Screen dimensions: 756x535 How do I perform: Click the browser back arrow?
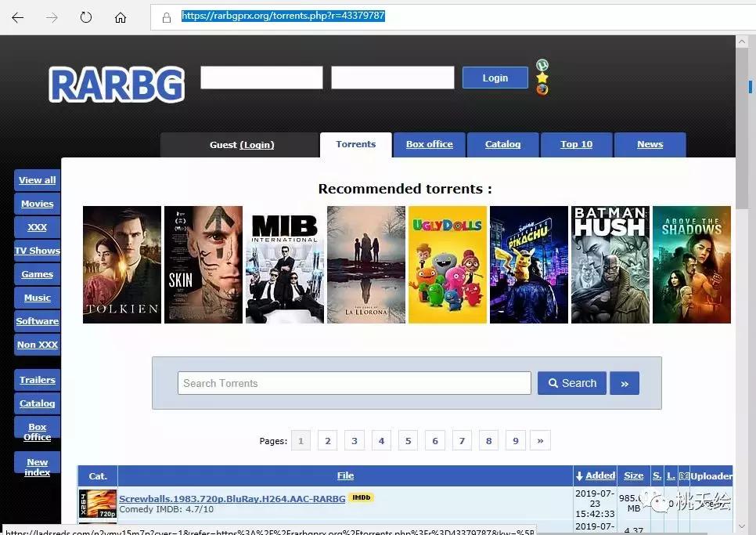tap(17, 17)
